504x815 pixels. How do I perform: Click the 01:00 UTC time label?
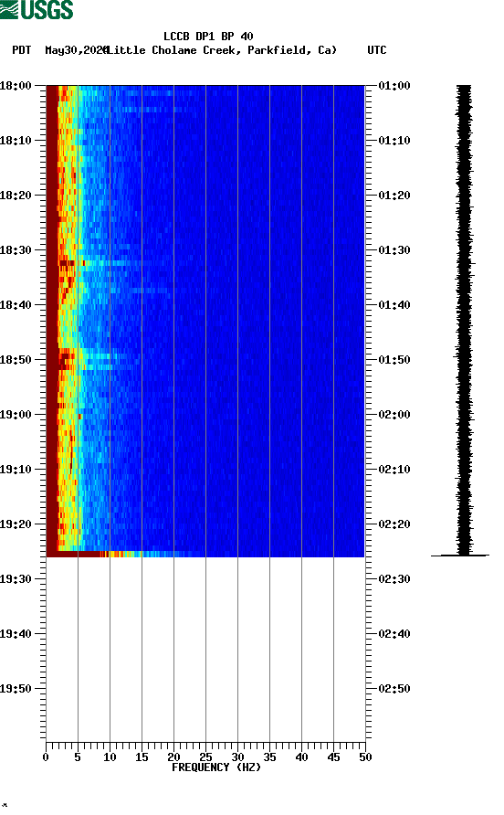pyautogui.click(x=394, y=86)
